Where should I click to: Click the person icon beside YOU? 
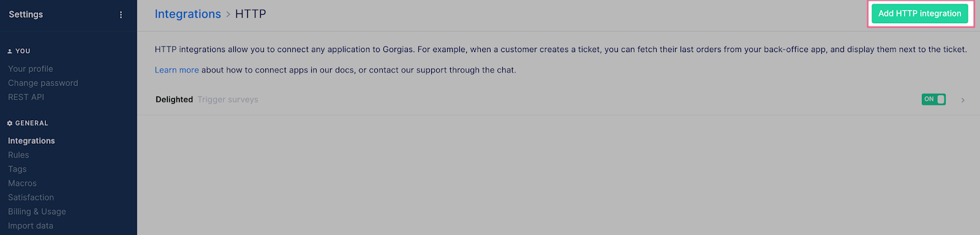click(x=10, y=52)
